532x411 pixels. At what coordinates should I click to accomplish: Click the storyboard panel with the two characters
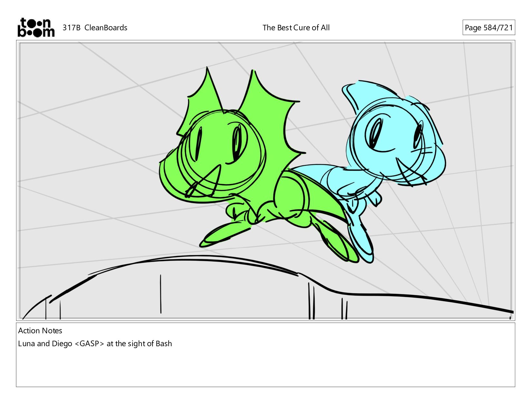pos(265,181)
